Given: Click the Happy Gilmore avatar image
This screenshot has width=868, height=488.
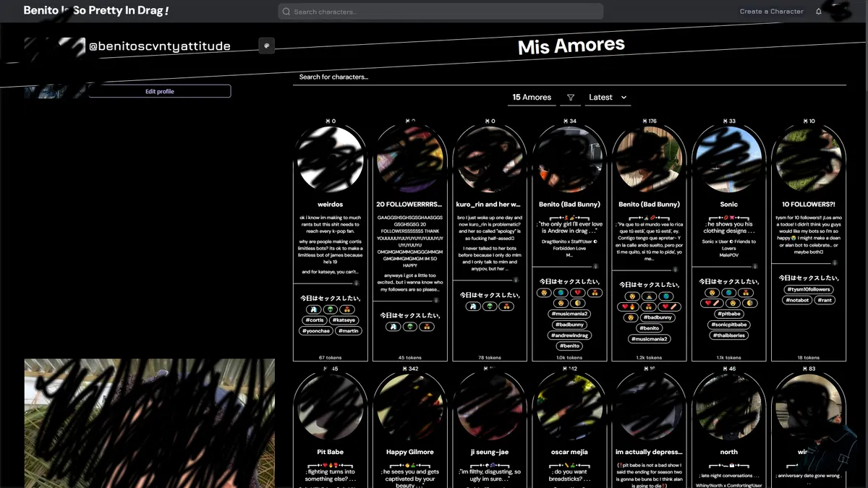Looking at the screenshot, I should click(x=409, y=407).
